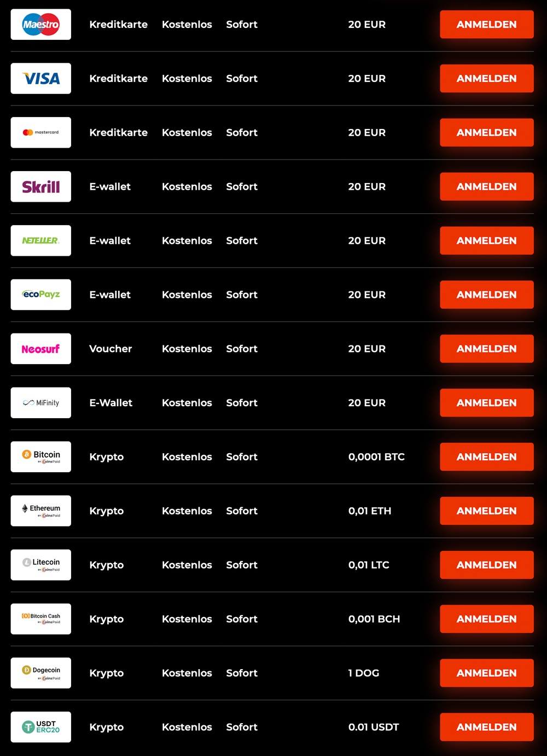547x756 pixels.
Task: Click the Dogecoin logo tile
Action: pos(41,673)
